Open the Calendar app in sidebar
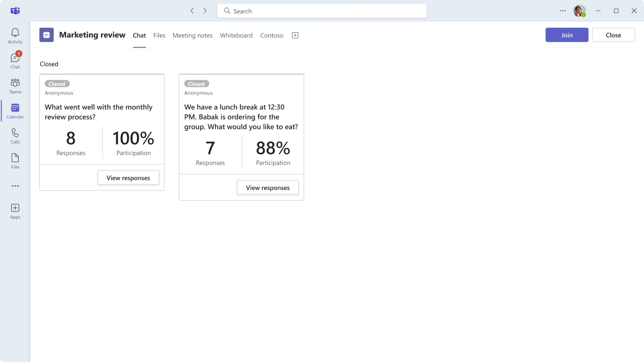This screenshot has height=362, width=644. tap(15, 111)
